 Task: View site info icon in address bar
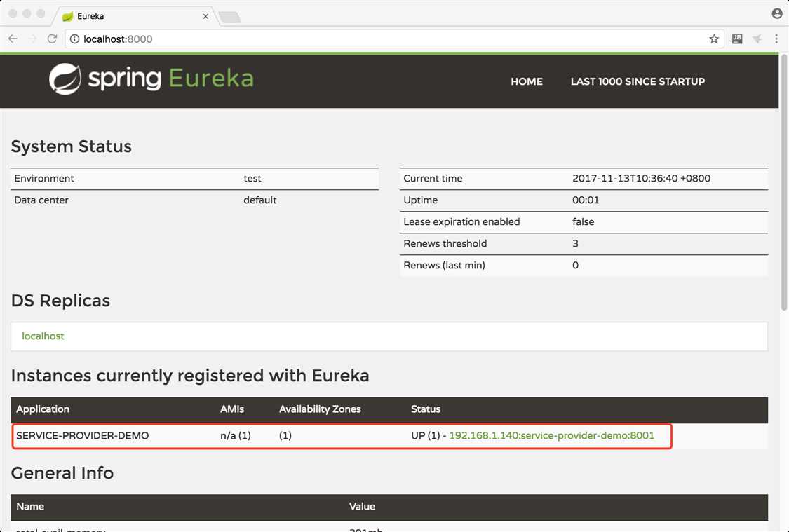tap(74, 39)
